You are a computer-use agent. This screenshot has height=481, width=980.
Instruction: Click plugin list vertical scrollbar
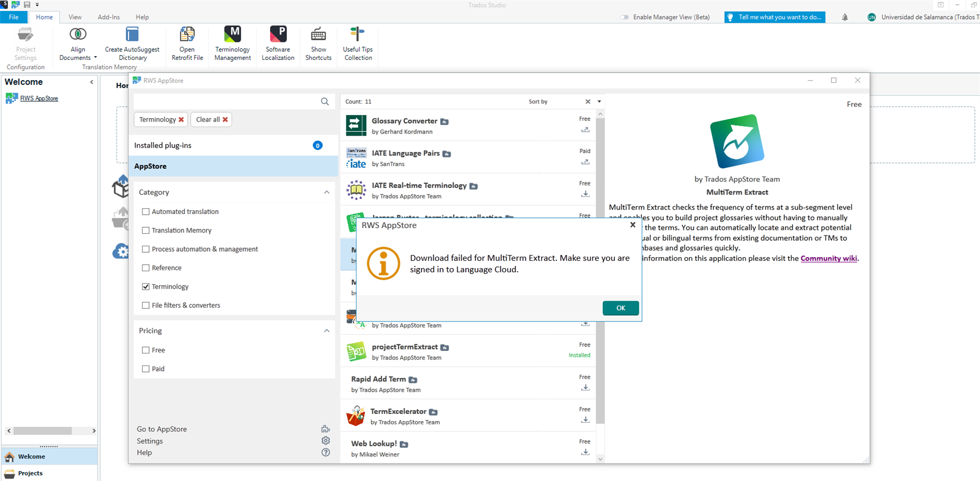pos(601,271)
